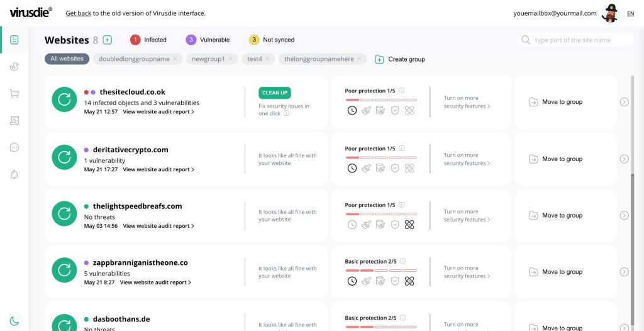
Task: Open the receipt sidebar icon
Action: pos(14,120)
